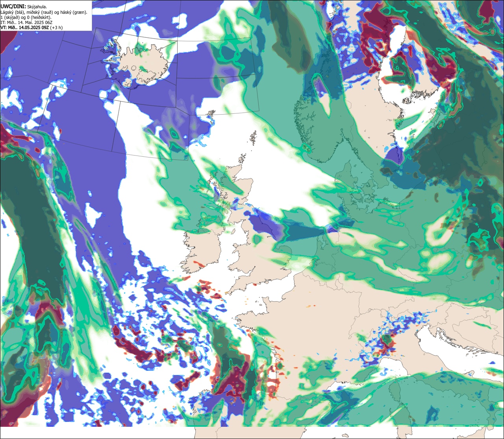Click the 'UWC/DINI: Skýjahula.' title text

[x=24, y=7]
